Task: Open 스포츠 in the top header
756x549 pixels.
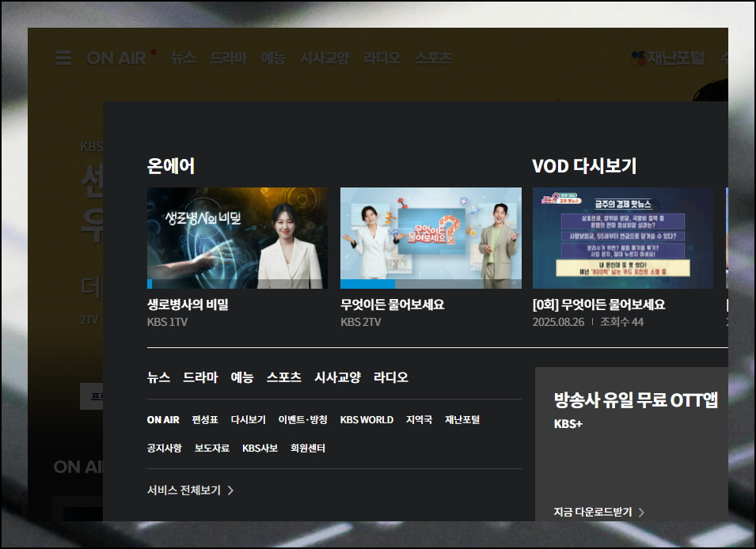Action: click(x=434, y=58)
